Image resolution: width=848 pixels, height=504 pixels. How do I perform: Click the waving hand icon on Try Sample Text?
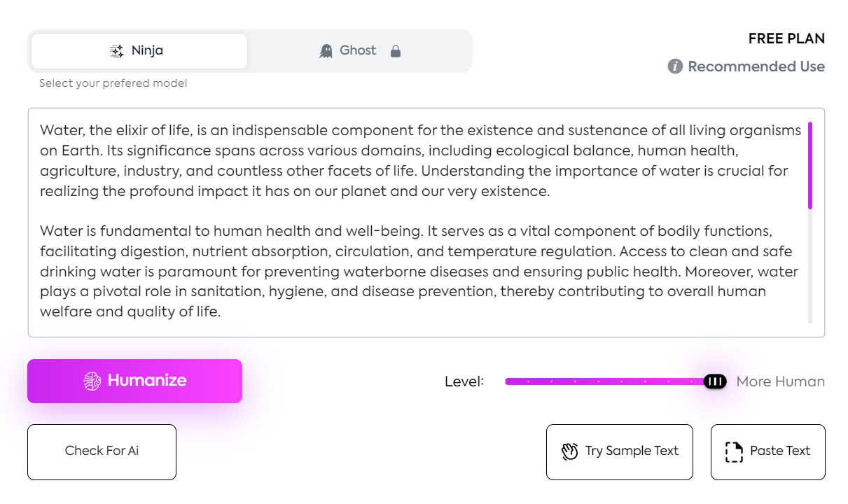[x=569, y=451]
